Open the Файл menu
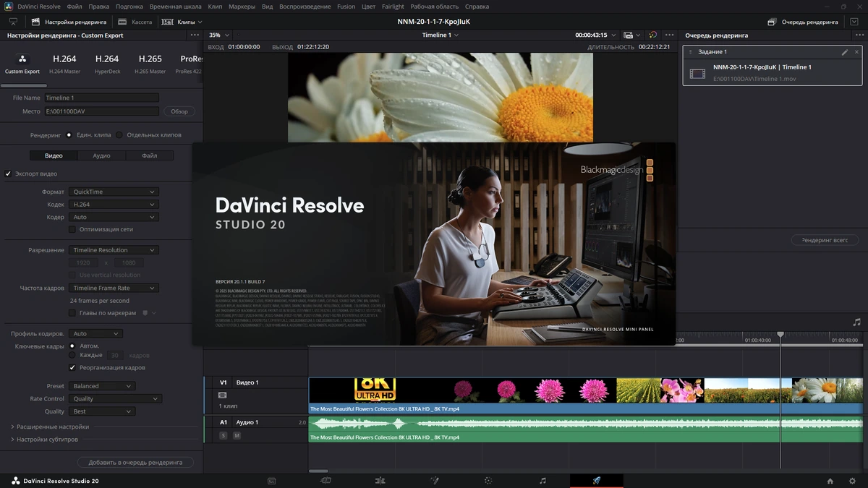The width and height of the screenshot is (868, 488). coord(74,7)
